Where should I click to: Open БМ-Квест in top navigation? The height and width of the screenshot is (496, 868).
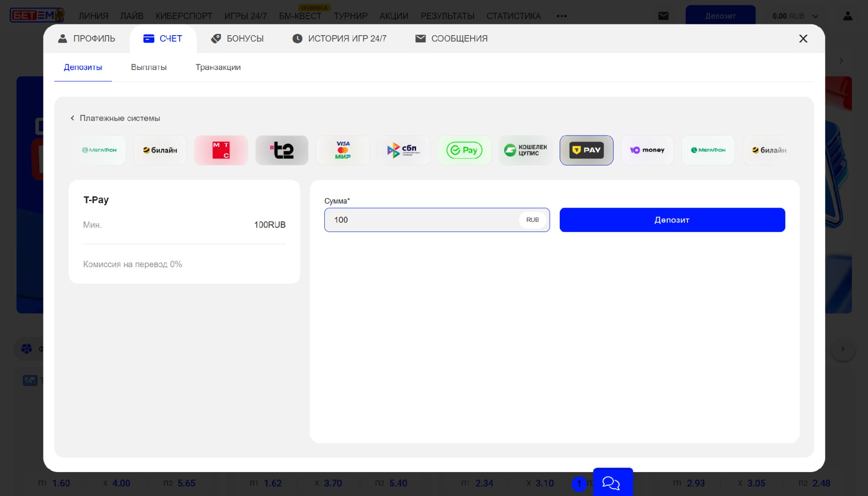[x=300, y=16]
